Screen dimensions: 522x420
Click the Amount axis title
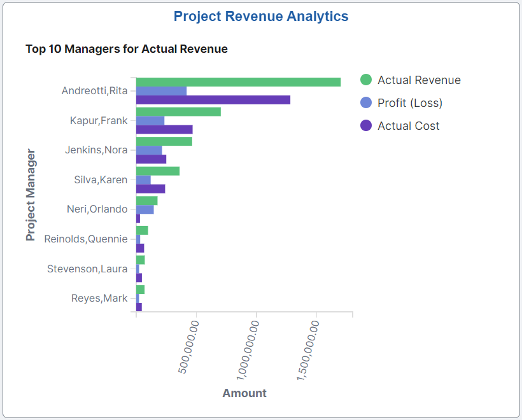244,393
